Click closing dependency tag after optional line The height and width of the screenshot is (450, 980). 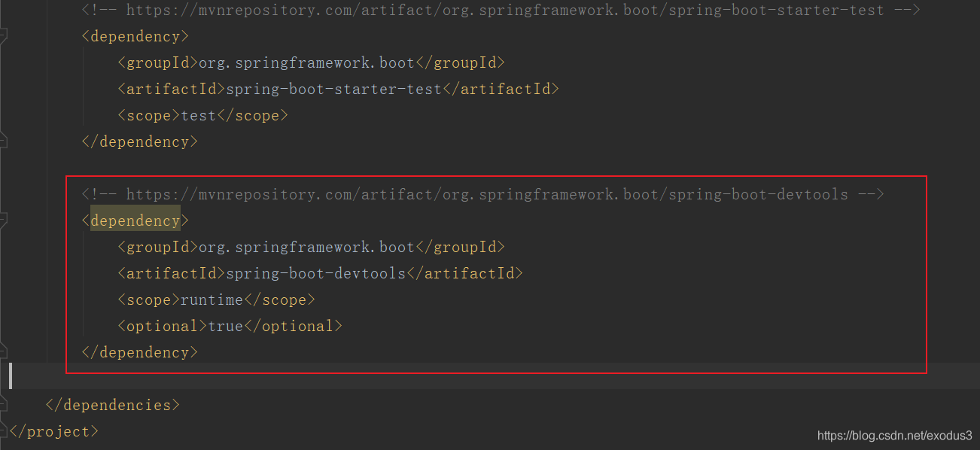coord(140,352)
